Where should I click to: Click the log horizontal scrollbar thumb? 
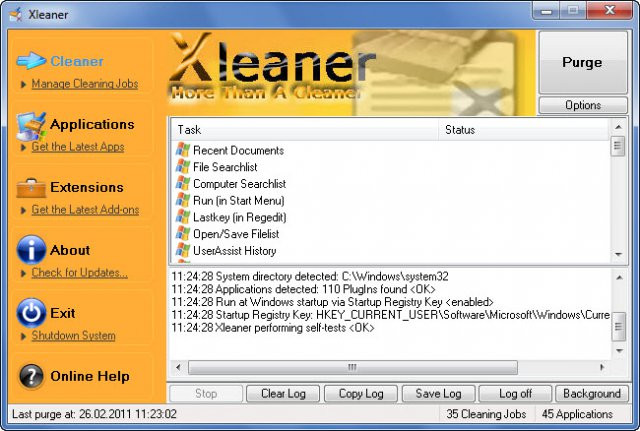pos(353,367)
